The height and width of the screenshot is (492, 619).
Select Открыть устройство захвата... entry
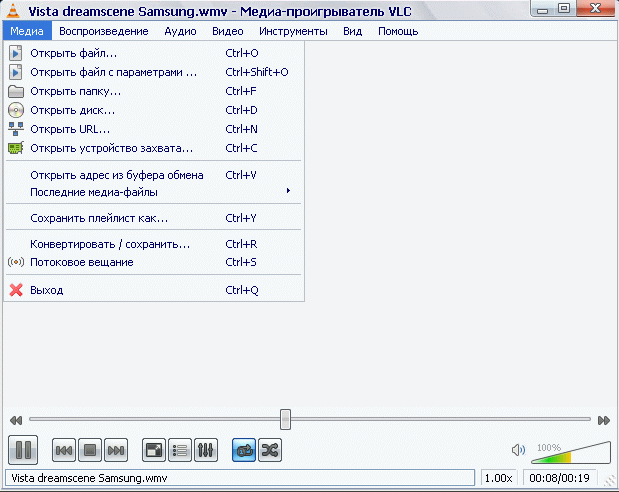tap(154, 148)
